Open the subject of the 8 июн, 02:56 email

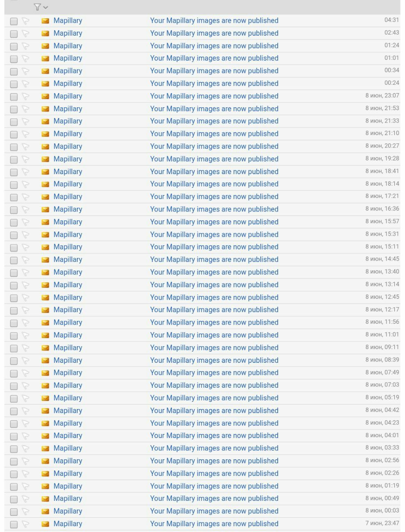(x=214, y=461)
